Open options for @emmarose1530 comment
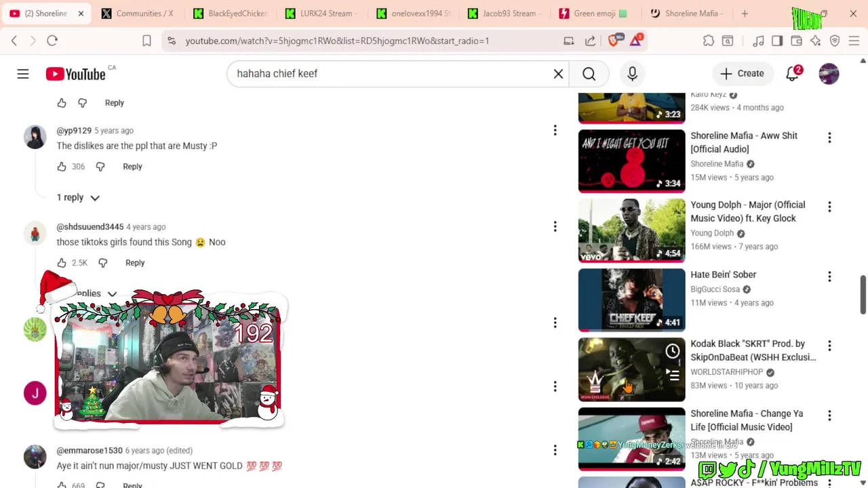Viewport: 868px width, 488px height. [x=555, y=450]
